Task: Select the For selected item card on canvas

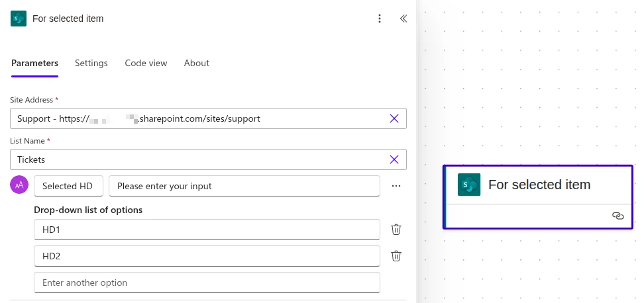Action: point(537,196)
